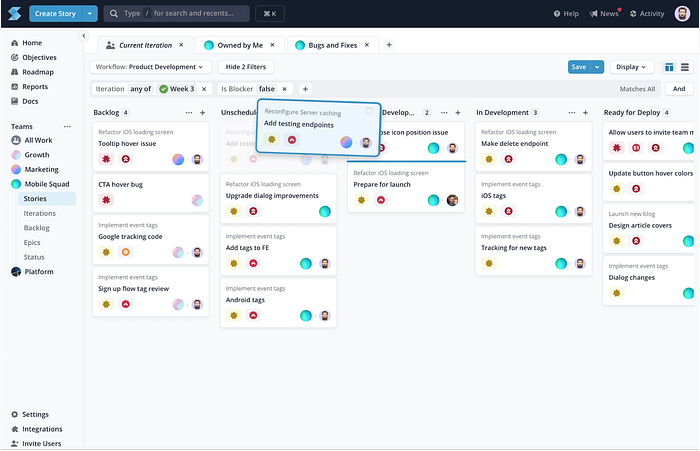Add a new tab with the plus icon
This screenshot has width=700, height=451.
[x=389, y=45]
